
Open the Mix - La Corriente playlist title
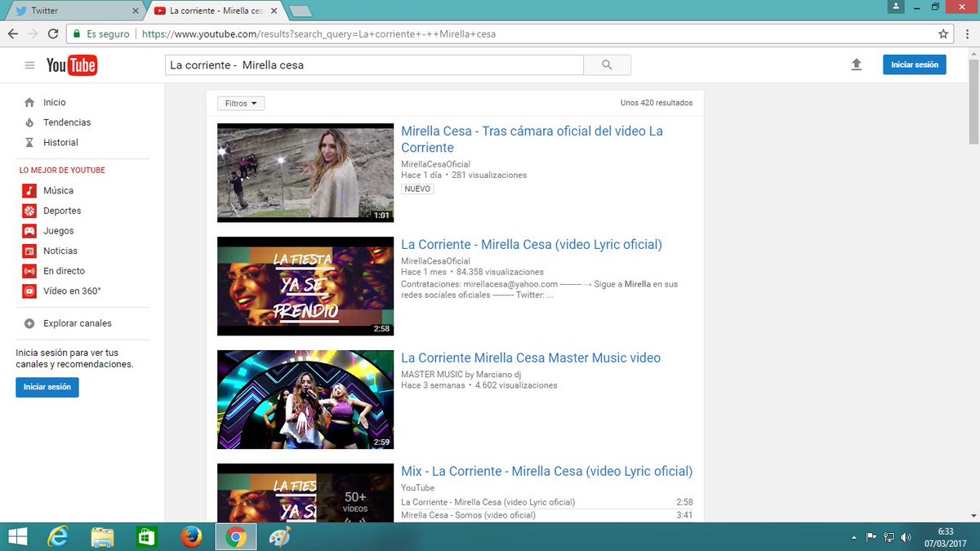pos(546,472)
